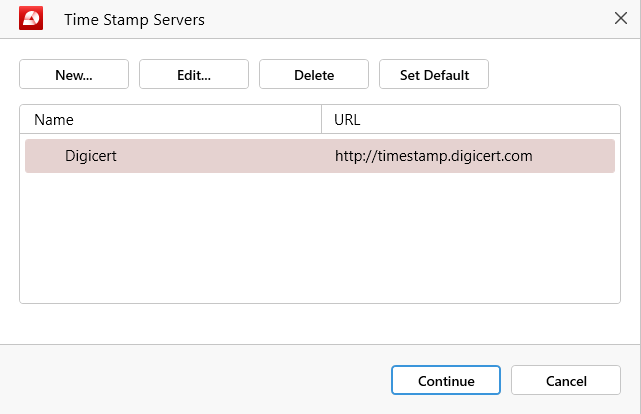Select the http://timestamp.digicert.com URL cell
This screenshot has height=414, width=641.
tap(434, 156)
